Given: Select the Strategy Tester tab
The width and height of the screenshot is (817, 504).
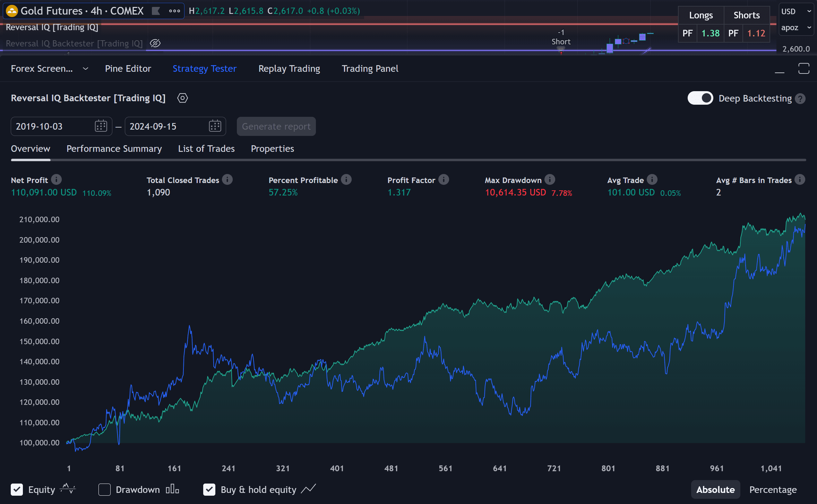Looking at the screenshot, I should pos(205,69).
